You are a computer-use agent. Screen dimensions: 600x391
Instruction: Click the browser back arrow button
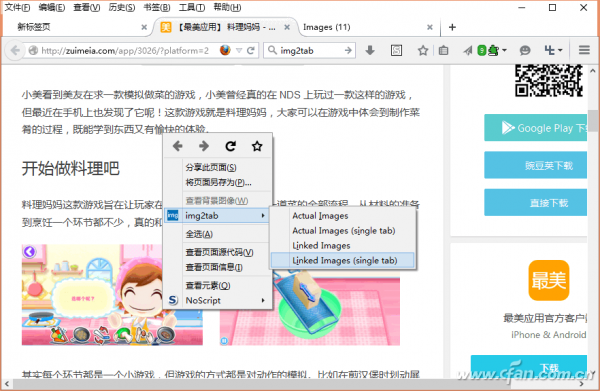15,51
